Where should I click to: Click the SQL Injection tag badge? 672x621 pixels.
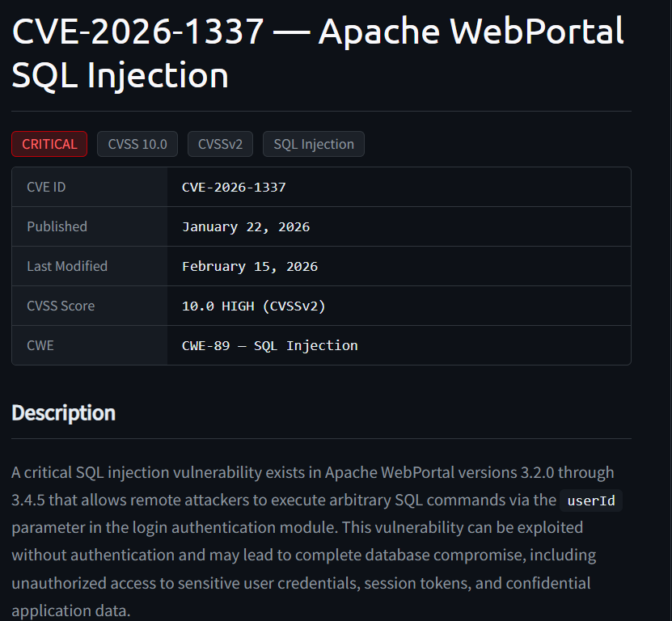(x=314, y=144)
